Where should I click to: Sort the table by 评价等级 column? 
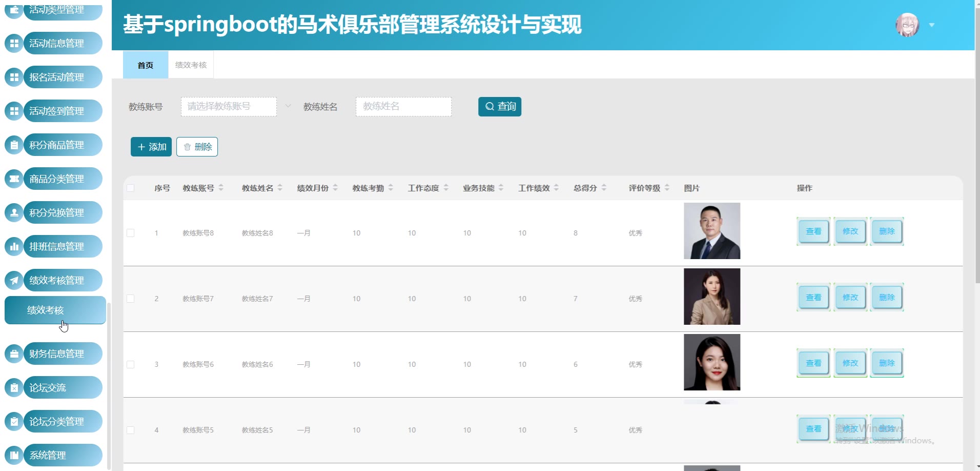click(x=667, y=188)
